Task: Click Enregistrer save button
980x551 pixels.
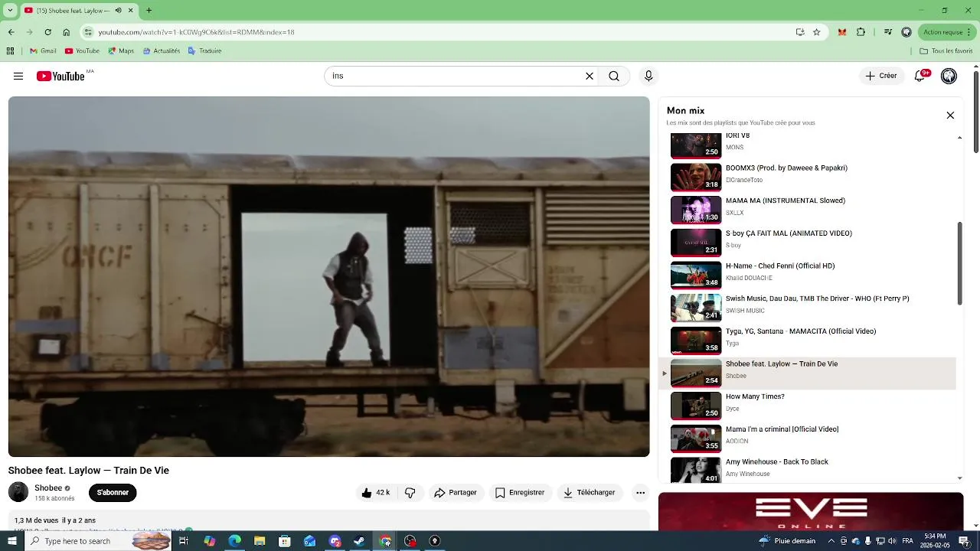Action: pos(520,493)
